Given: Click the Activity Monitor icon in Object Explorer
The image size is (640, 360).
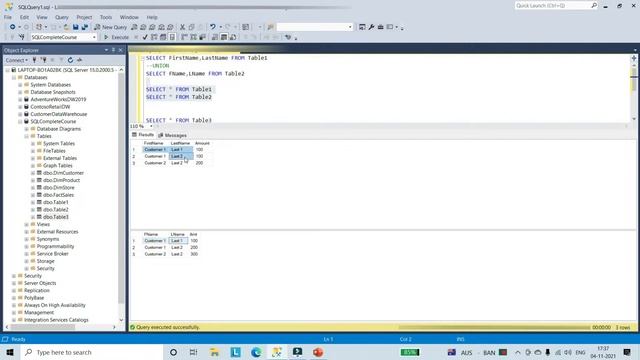Looking at the screenshot, I should [80, 60].
